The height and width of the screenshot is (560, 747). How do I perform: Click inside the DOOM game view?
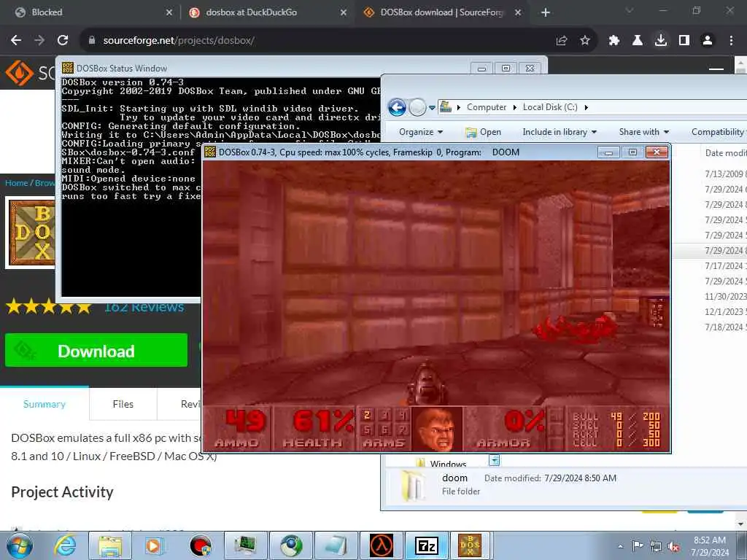pos(436,284)
